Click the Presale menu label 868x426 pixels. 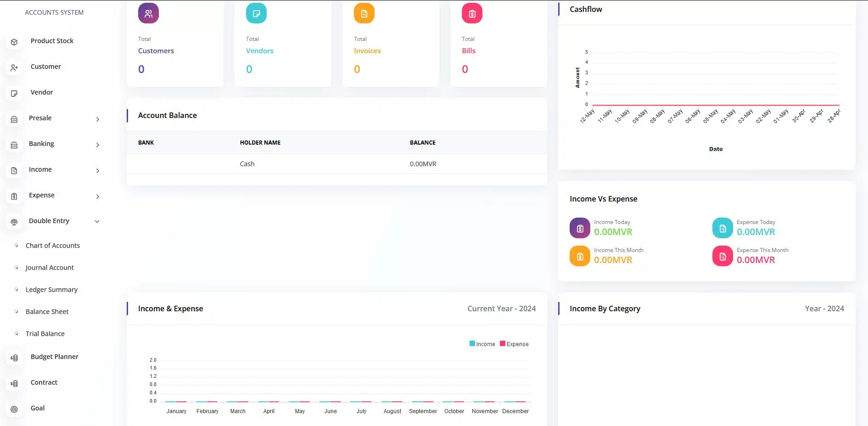tap(40, 118)
